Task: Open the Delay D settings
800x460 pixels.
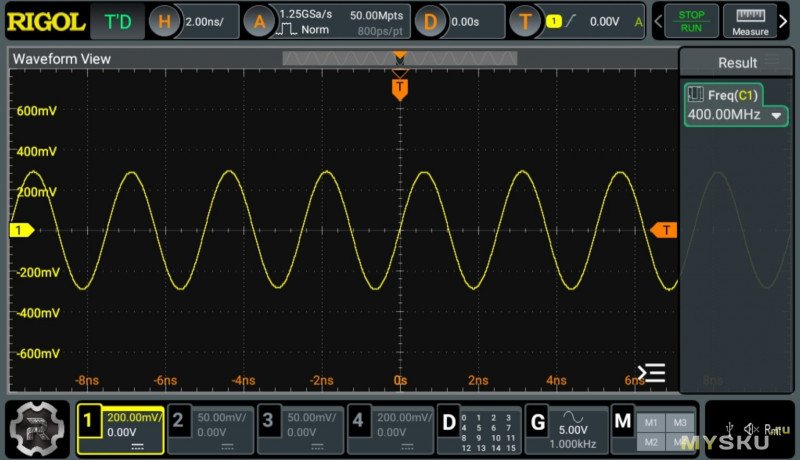Action: 431,21
